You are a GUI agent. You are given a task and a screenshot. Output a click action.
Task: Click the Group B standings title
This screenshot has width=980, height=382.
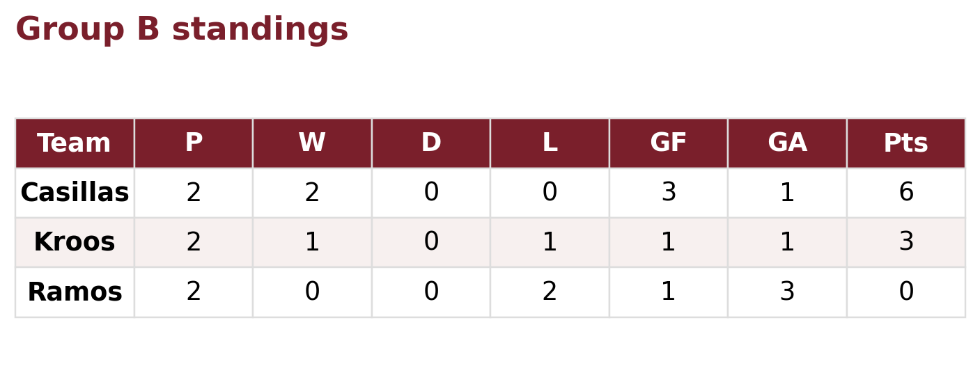pos(182,30)
